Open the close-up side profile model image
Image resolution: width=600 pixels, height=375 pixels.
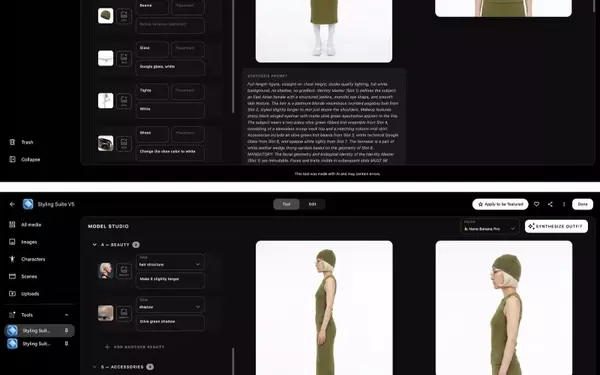[504, 308]
